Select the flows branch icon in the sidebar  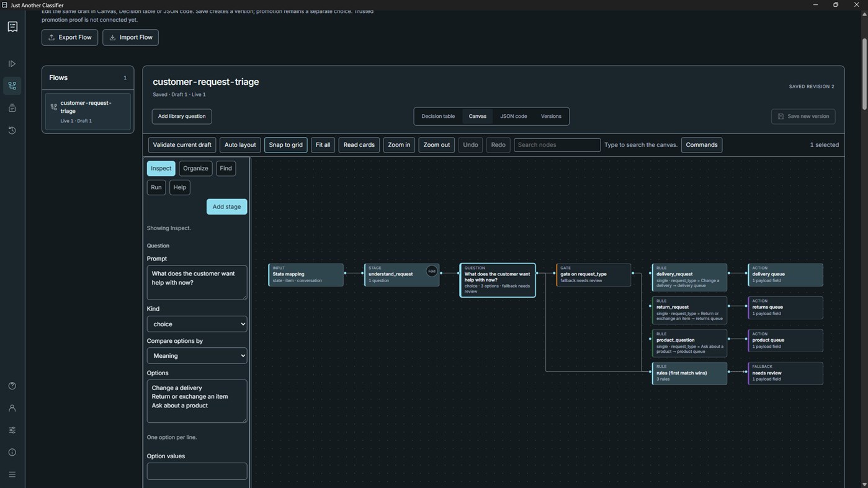click(x=12, y=86)
